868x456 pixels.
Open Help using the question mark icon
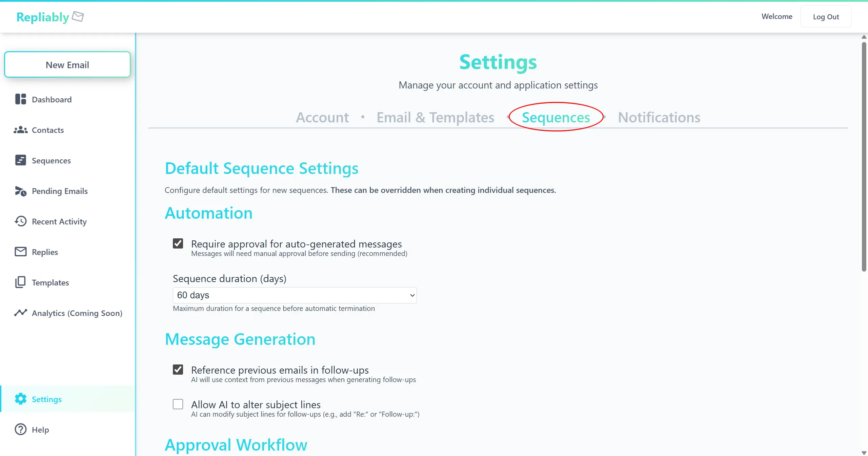(x=20, y=430)
